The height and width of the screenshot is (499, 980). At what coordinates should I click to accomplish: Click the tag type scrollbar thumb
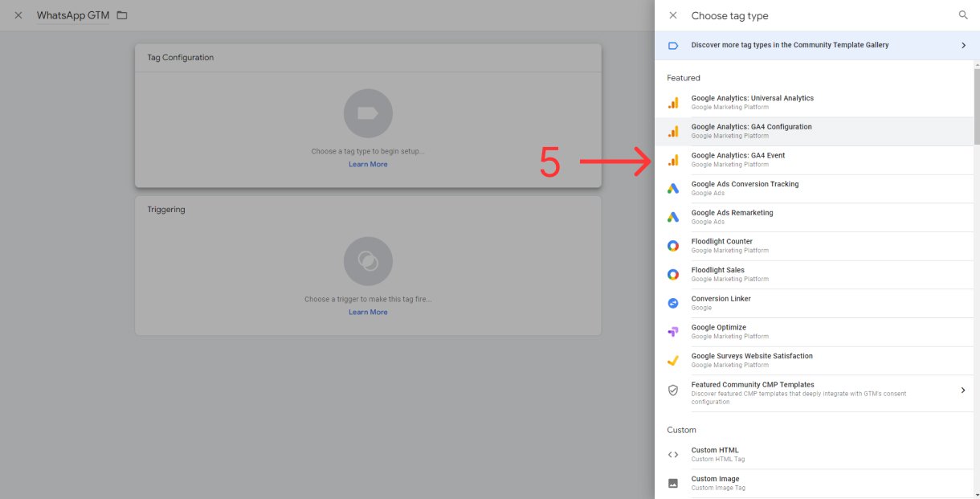click(x=976, y=104)
